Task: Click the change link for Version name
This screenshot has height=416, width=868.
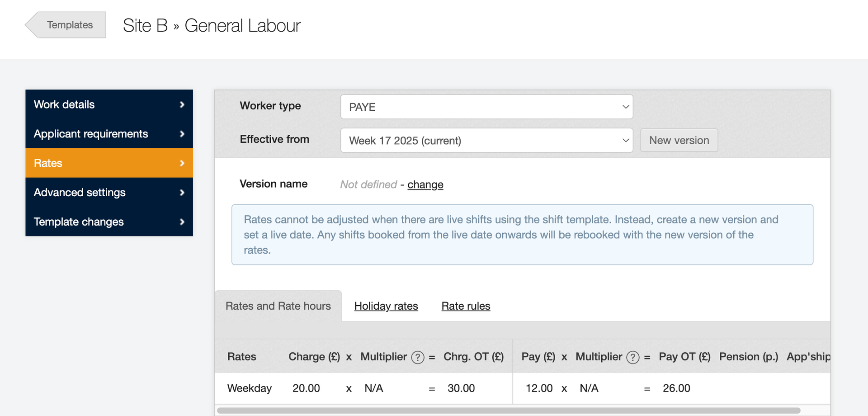Action: pos(425,184)
